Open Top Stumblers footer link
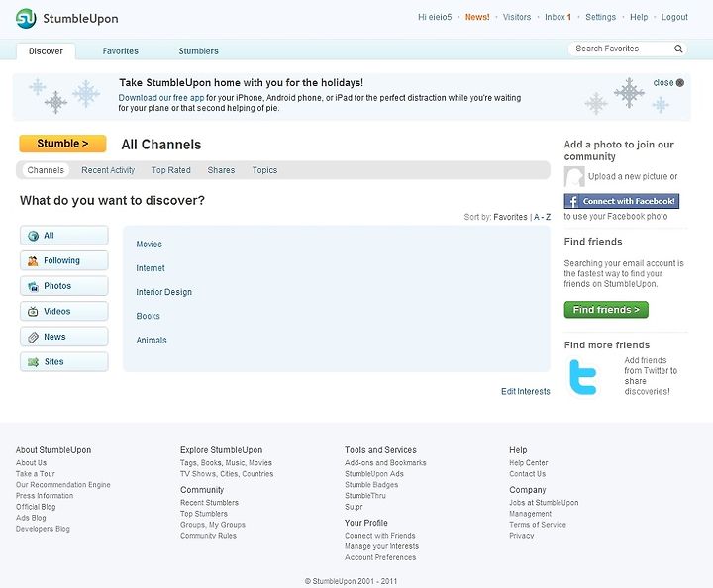 click(x=204, y=513)
